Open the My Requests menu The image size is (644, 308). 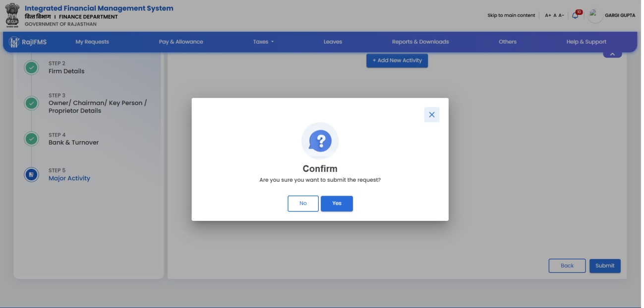[92, 42]
